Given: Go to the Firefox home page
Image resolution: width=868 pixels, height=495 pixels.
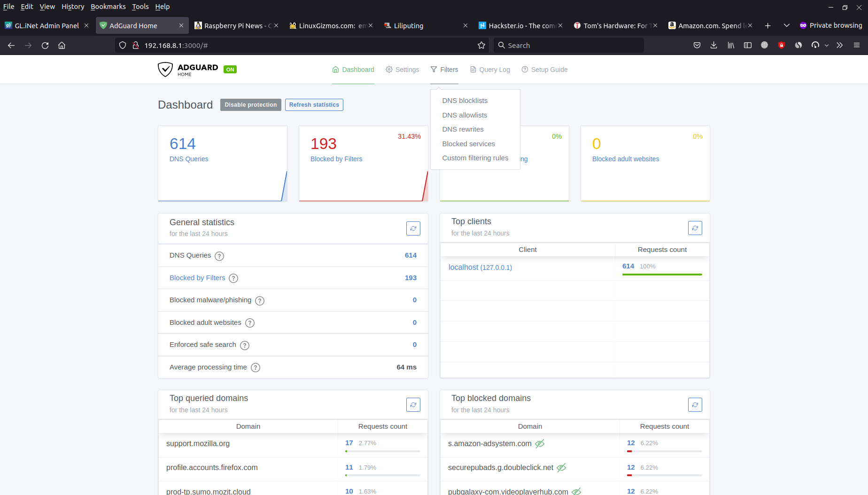Looking at the screenshot, I should point(62,46).
